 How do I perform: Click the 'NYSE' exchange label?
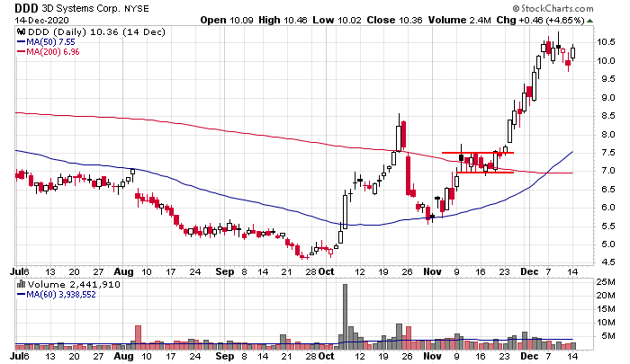tap(137, 8)
